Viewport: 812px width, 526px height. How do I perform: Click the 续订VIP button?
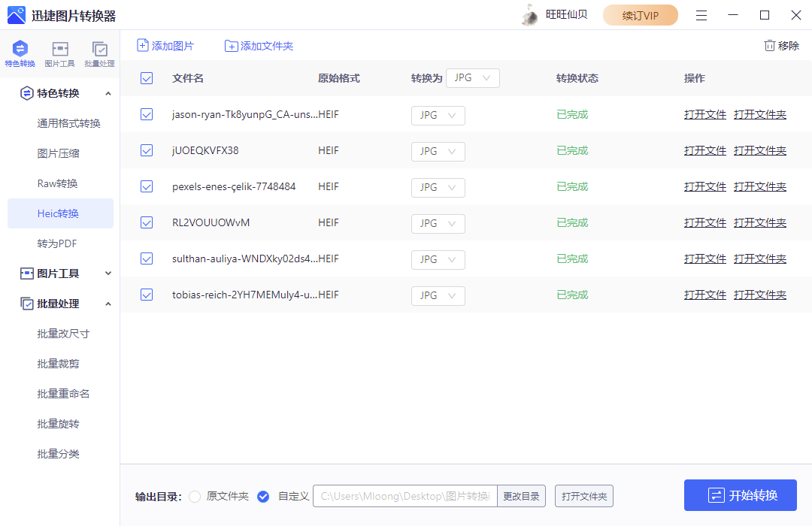pos(640,14)
